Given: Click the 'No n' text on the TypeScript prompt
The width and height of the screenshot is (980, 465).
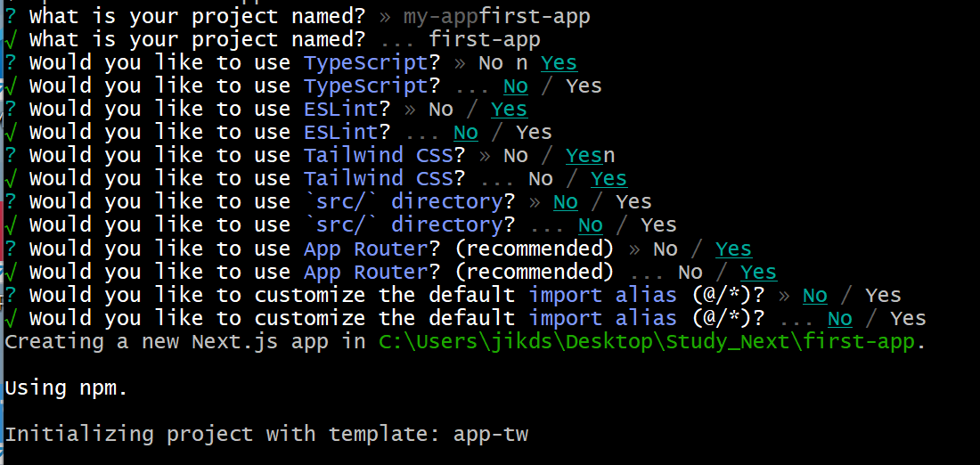Looking at the screenshot, I should 503,63.
